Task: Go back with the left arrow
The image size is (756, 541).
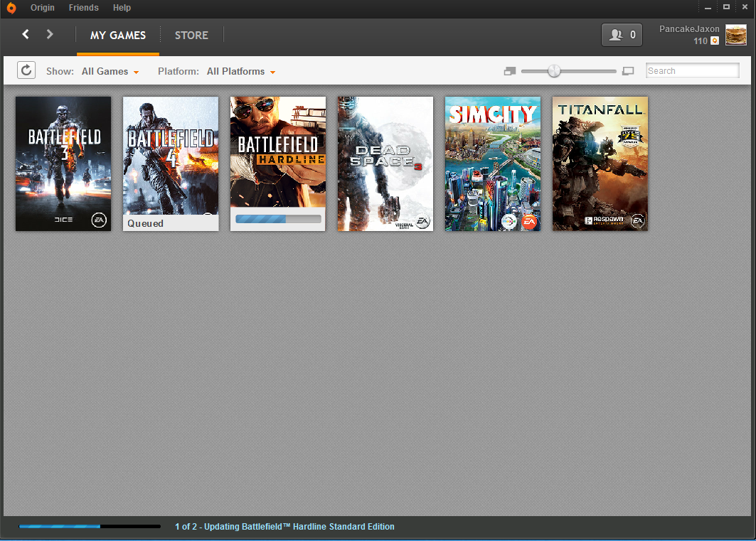Action: [x=26, y=34]
